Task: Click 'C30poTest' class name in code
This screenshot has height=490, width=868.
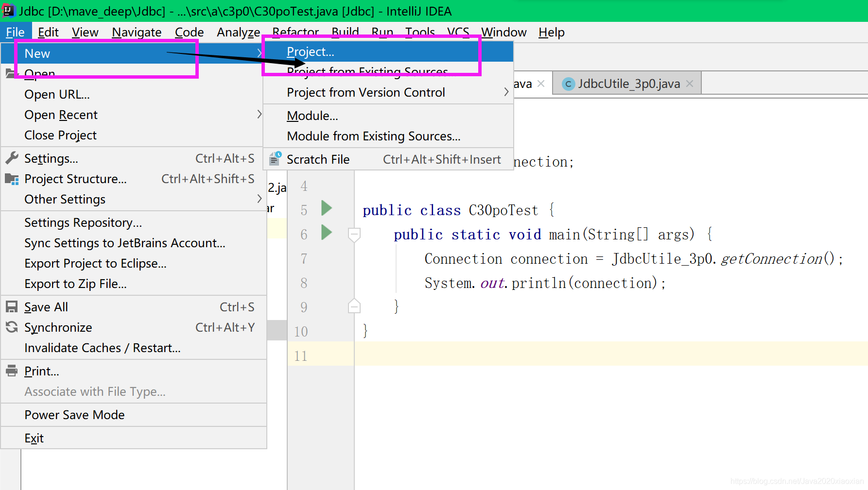Action: [x=503, y=210]
